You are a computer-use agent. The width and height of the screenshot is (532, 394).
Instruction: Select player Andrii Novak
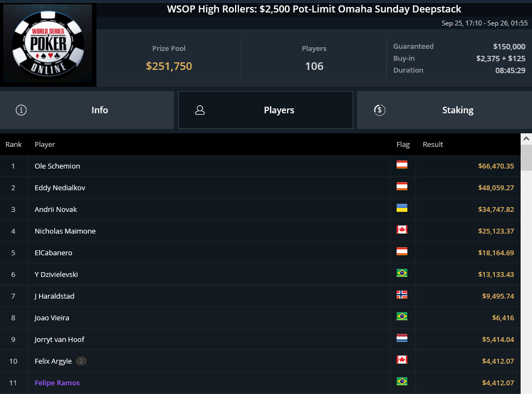point(56,209)
